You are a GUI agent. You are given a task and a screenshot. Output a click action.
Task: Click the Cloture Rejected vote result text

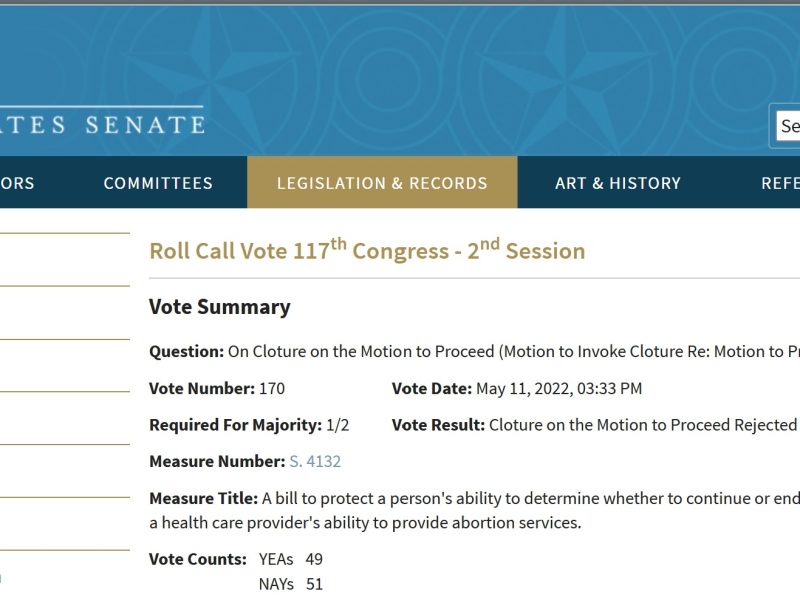[642, 425]
